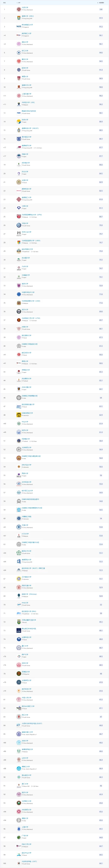The width and height of the screenshot is (109, 868).
Task: Click the NUS logo in row three
Action: point(19,27)
